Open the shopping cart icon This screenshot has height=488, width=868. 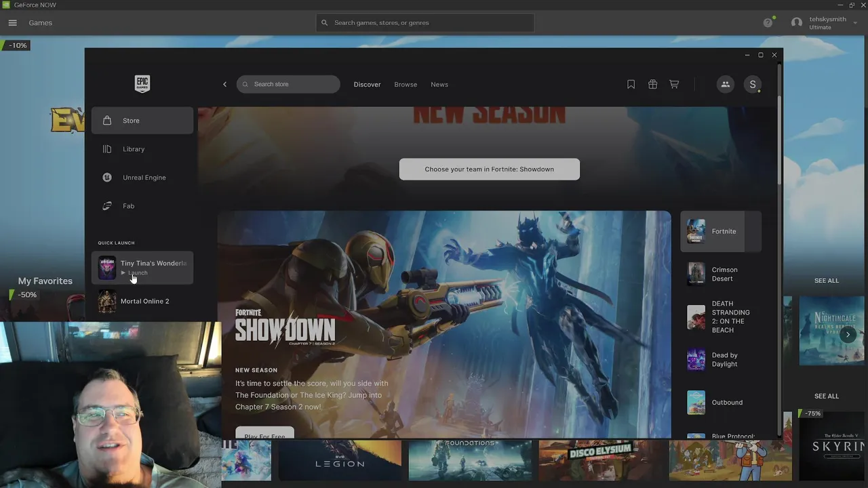click(x=674, y=84)
